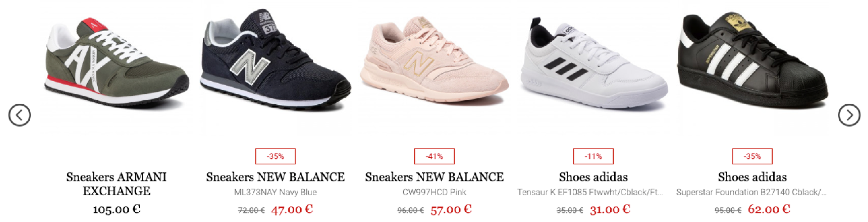The height and width of the screenshot is (222, 868).
Task: Click the Superstar Foundation B27140 product name
Action: [x=752, y=192]
